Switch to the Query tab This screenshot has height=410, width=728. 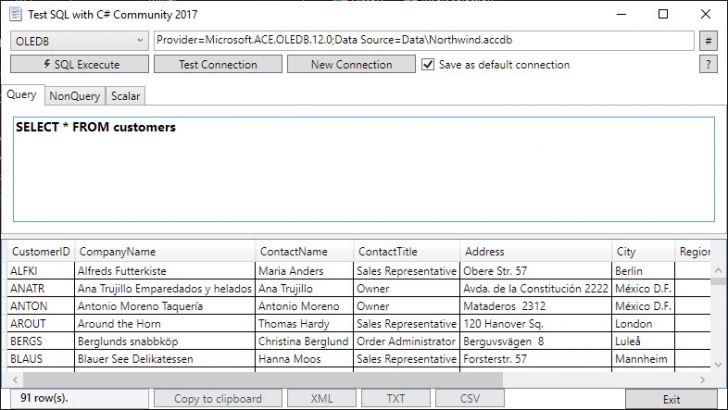coord(22,95)
